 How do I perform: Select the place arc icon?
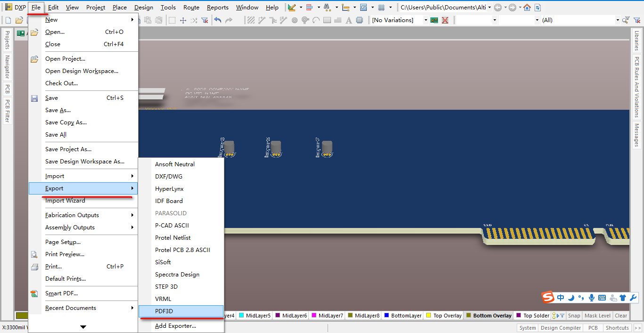pos(316,20)
